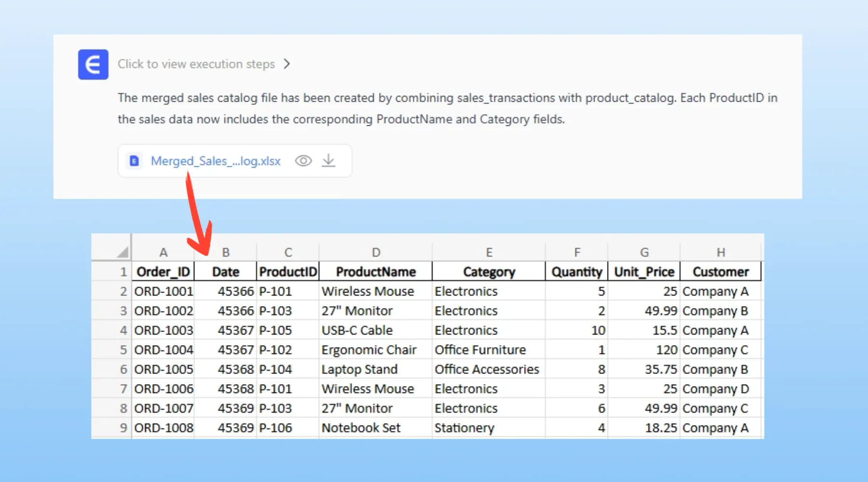The width and height of the screenshot is (868, 482).
Task: Click the ProductName header cell
Action: (x=376, y=272)
